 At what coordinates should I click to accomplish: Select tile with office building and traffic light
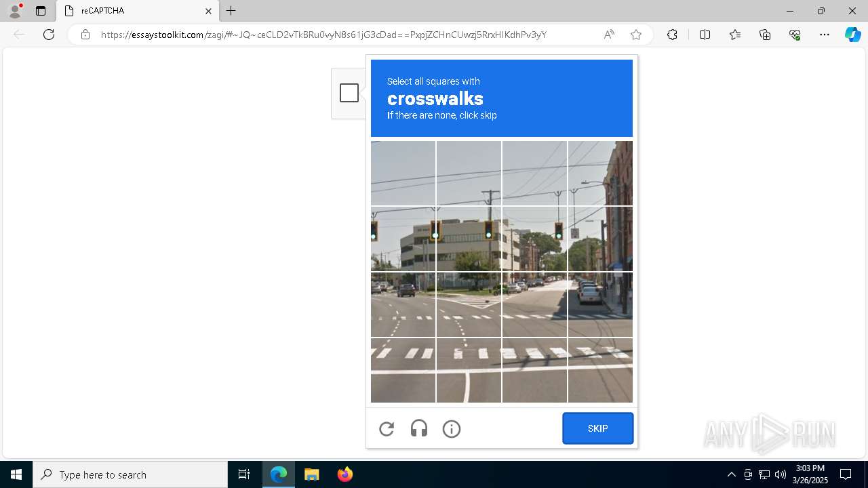coord(469,239)
